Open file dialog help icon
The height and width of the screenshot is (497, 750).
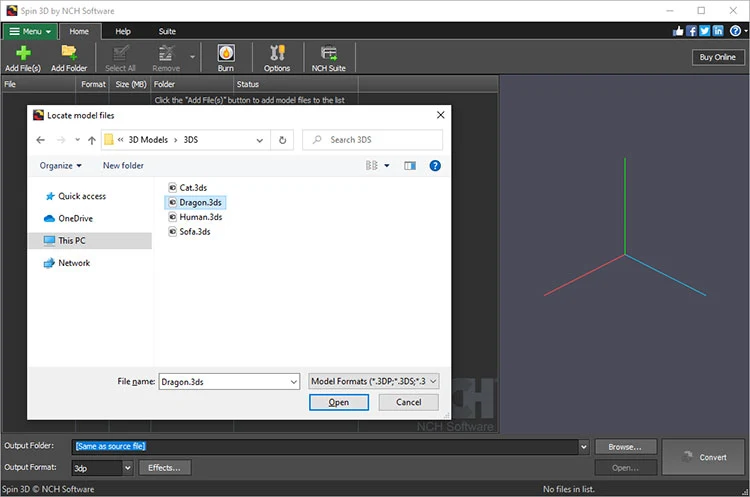435,166
